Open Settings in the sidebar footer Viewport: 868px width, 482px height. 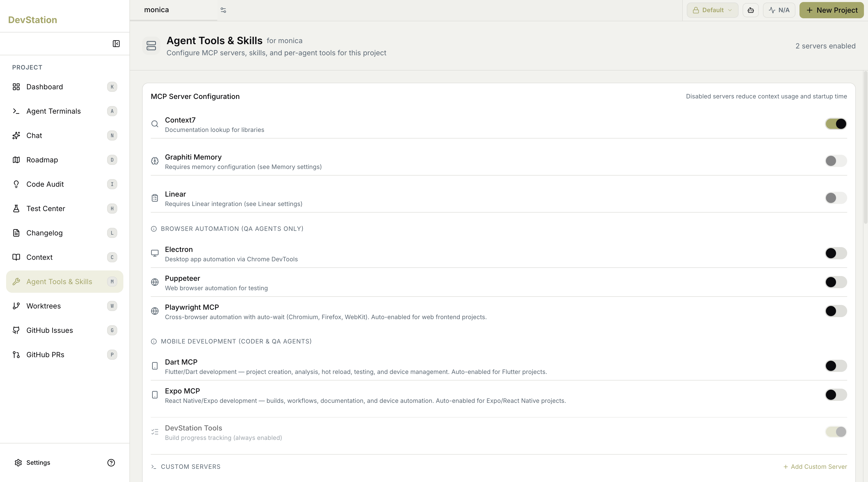(x=32, y=462)
